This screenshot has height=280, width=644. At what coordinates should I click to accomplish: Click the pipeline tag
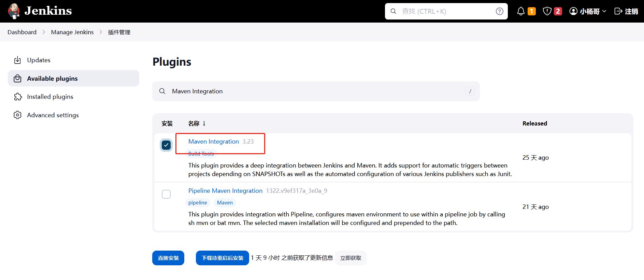pyautogui.click(x=198, y=203)
